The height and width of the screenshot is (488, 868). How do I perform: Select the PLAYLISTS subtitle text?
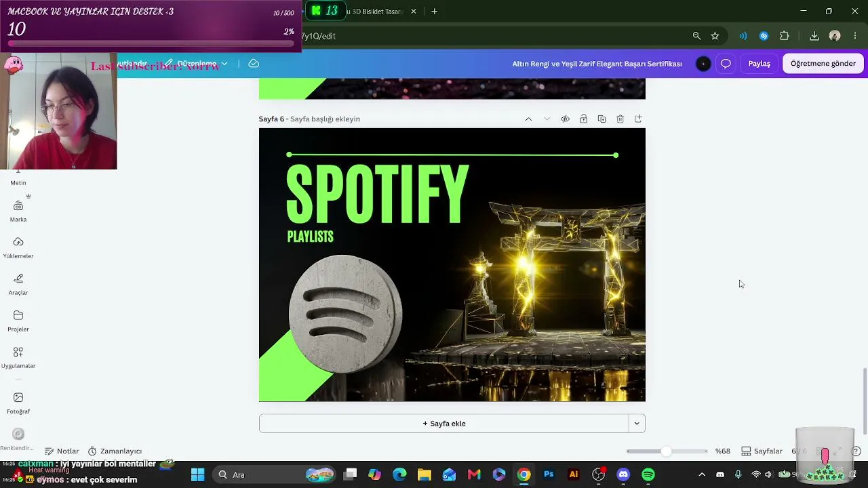click(311, 237)
